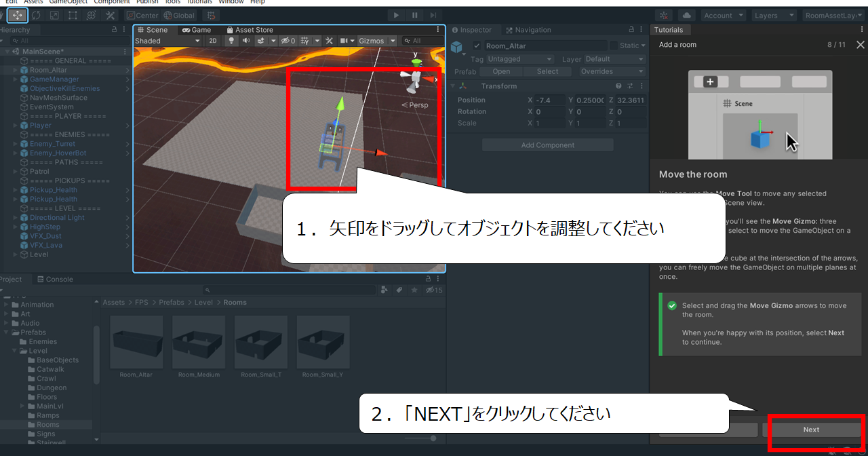This screenshot has width=868, height=456.
Task: Select the Player object in Hierarchy
Action: 40,126
